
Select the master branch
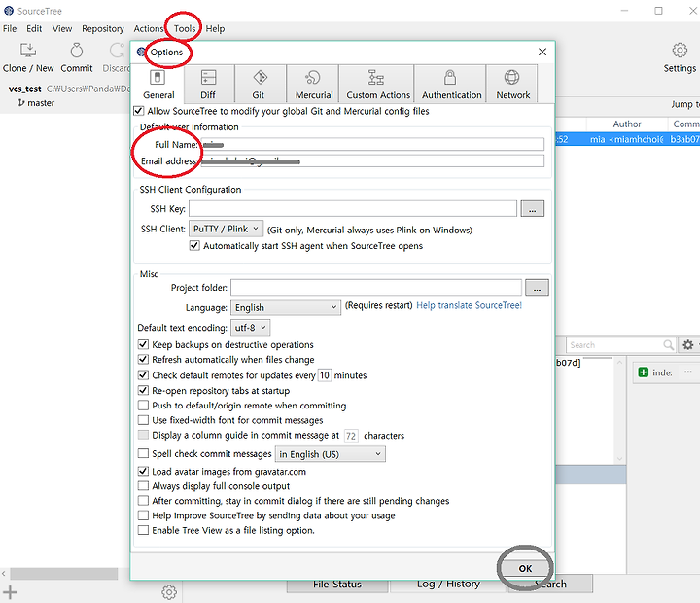pos(36,103)
